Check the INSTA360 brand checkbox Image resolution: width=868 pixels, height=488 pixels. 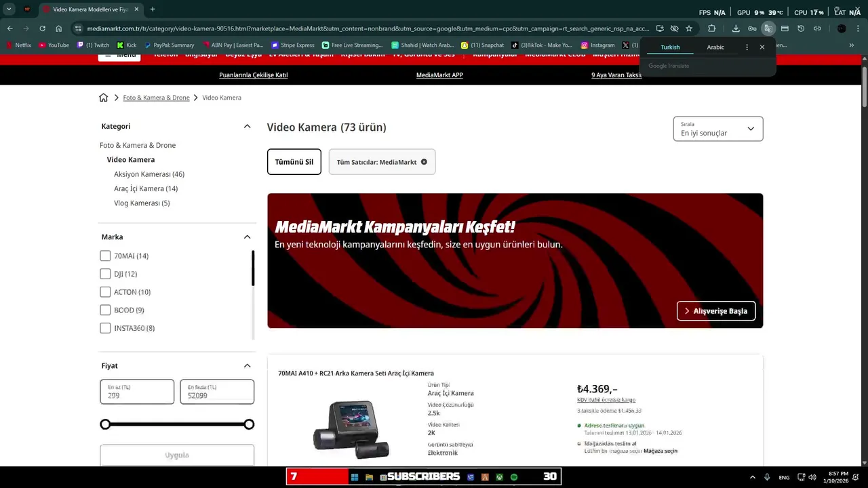click(105, 328)
